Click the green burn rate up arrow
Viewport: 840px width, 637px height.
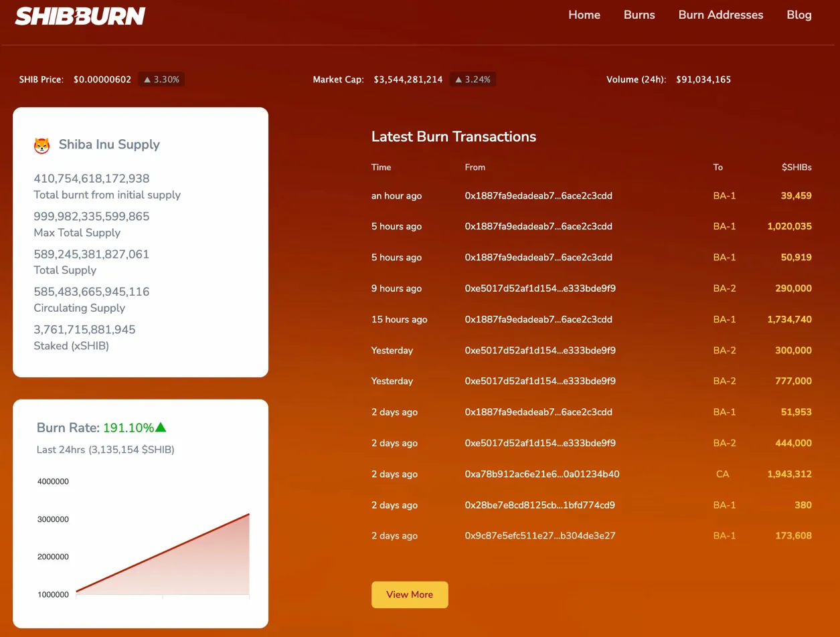point(161,428)
